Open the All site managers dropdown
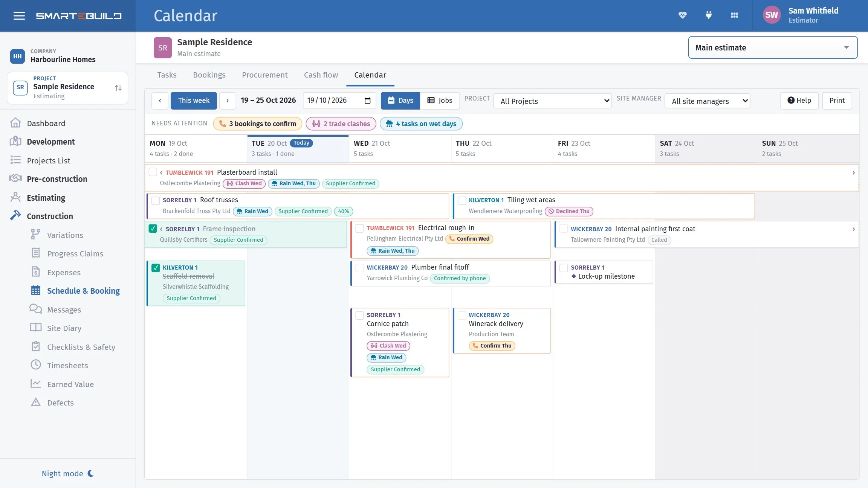The height and width of the screenshot is (488, 868). [707, 101]
